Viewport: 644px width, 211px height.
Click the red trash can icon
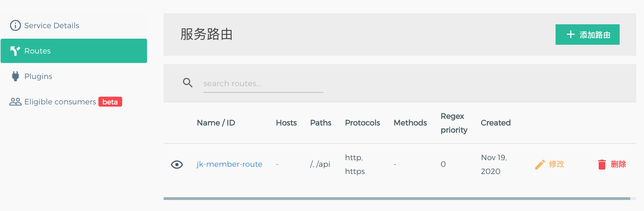(x=602, y=164)
